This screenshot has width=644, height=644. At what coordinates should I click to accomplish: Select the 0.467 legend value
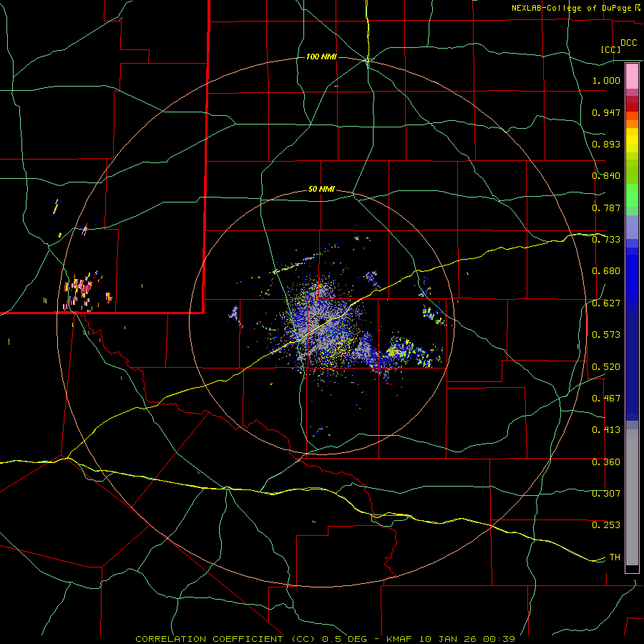click(606, 399)
